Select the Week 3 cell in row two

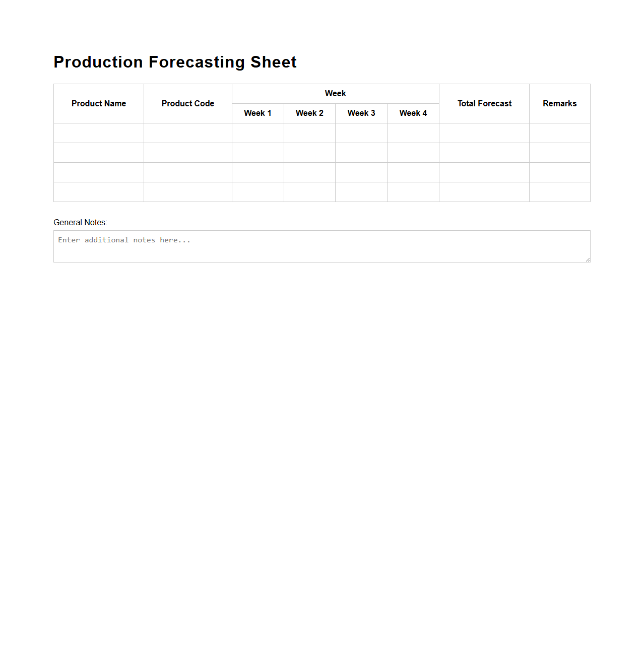(x=361, y=153)
